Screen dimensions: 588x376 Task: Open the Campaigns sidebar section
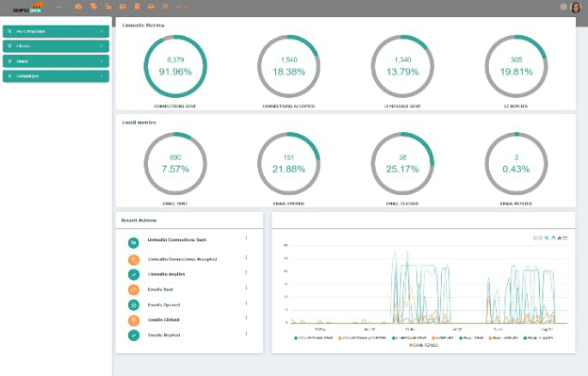(x=56, y=76)
